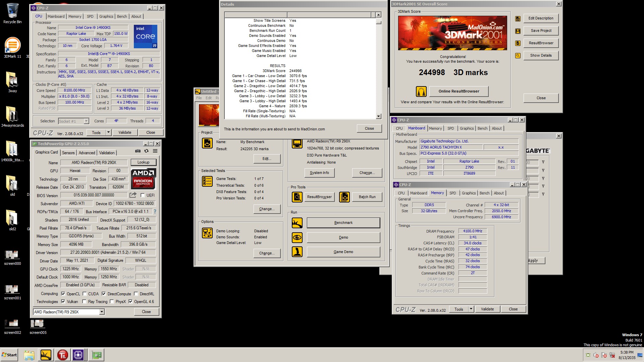The image size is (644, 362).
Task: Open Windows Explorer from the taskbar
Action: click(29, 355)
